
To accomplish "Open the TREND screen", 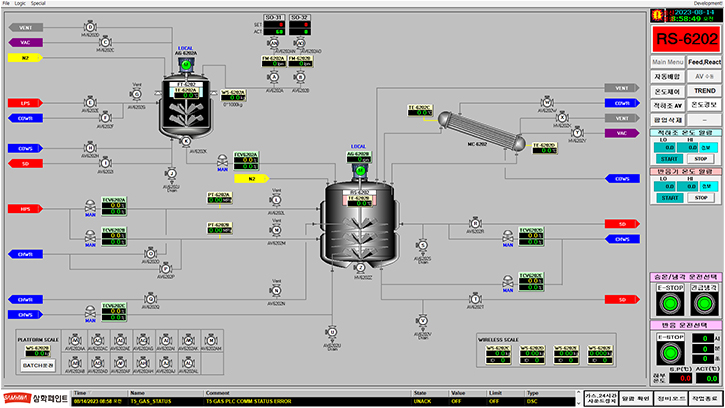I will pyautogui.click(x=704, y=91).
